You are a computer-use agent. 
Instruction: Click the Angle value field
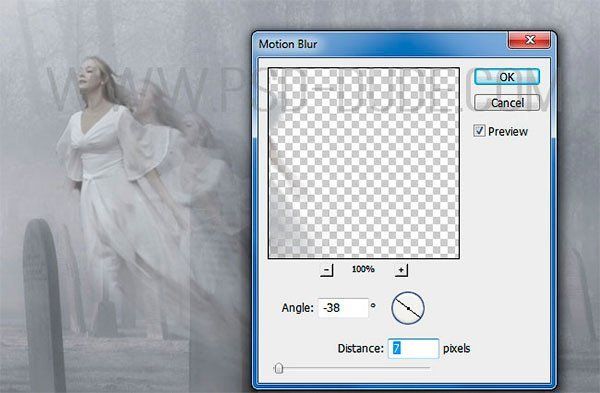point(343,308)
